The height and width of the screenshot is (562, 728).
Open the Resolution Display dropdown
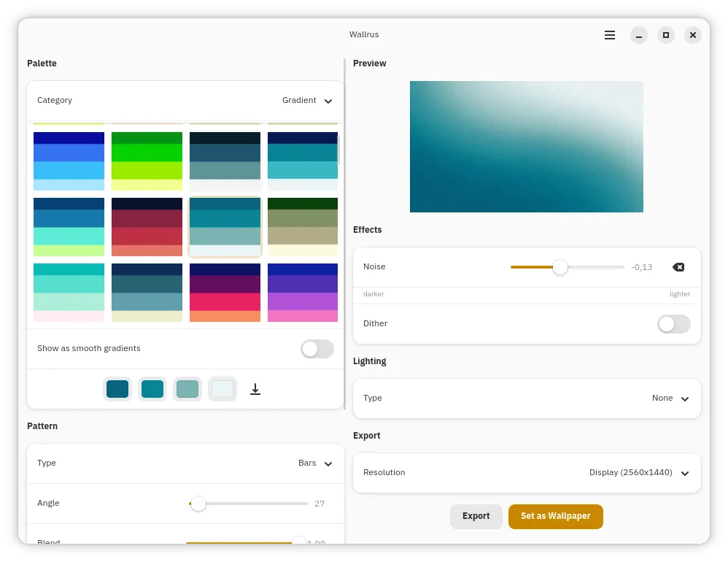point(527,472)
